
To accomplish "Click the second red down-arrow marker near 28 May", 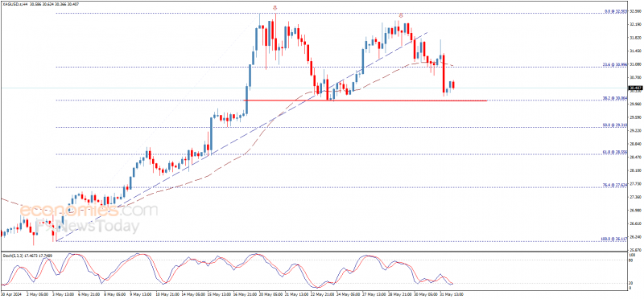I will coord(401,15).
